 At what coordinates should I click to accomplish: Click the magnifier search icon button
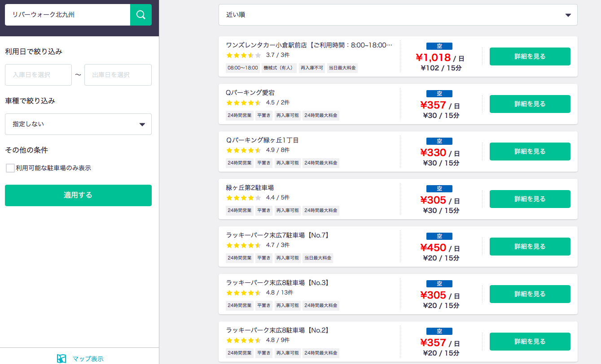tap(141, 15)
